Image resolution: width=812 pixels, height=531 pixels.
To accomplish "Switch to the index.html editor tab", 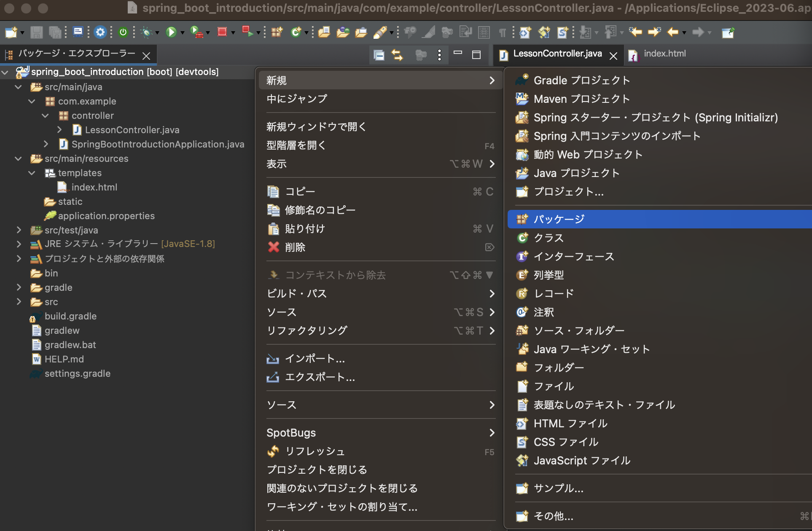I will (666, 54).
